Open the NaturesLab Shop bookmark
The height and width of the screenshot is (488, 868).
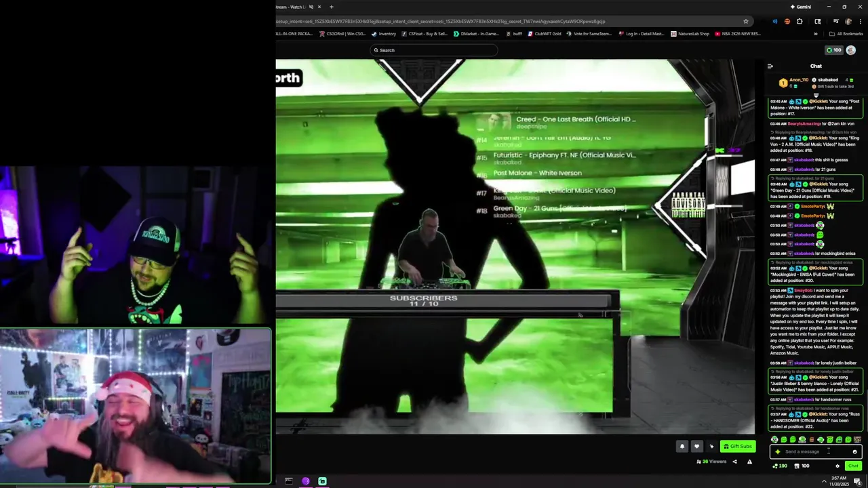tap(690, 33)
